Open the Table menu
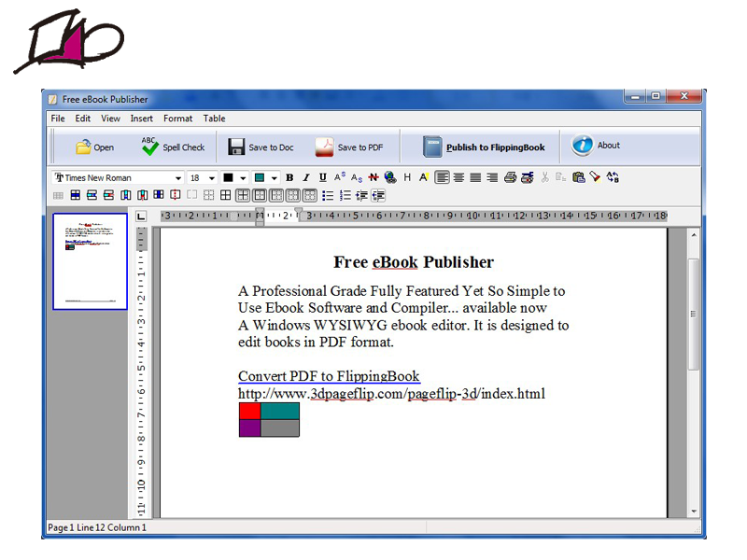The height and width of the screenshot is (560, 747). pos(215,119)
